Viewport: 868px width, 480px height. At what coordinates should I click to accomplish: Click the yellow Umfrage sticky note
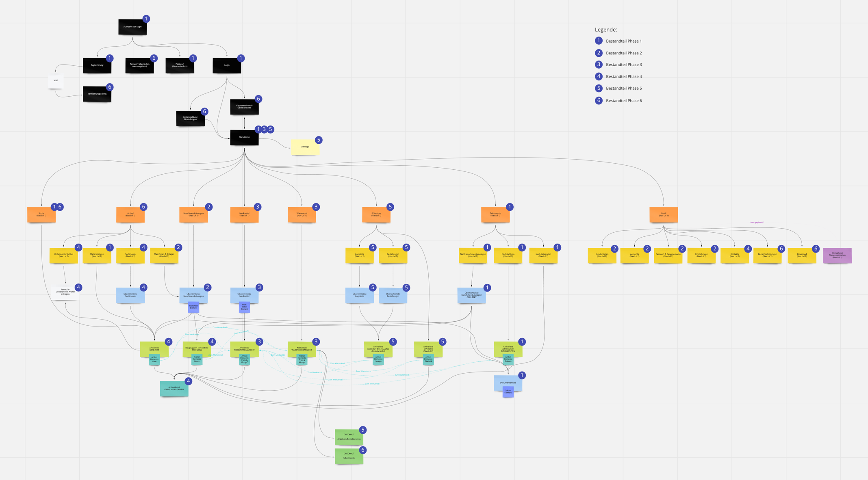pos(305,147)
